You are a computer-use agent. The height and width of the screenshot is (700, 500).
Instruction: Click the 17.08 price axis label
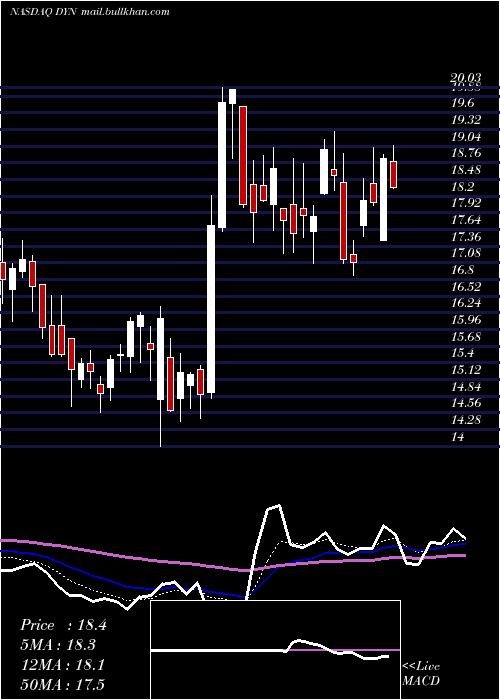[x=466, y=253]
